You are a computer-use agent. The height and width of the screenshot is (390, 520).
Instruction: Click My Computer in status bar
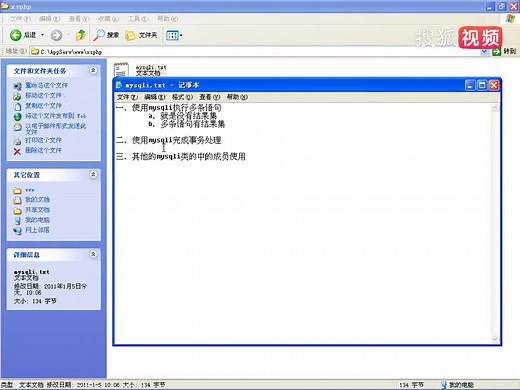coord(457,385)
